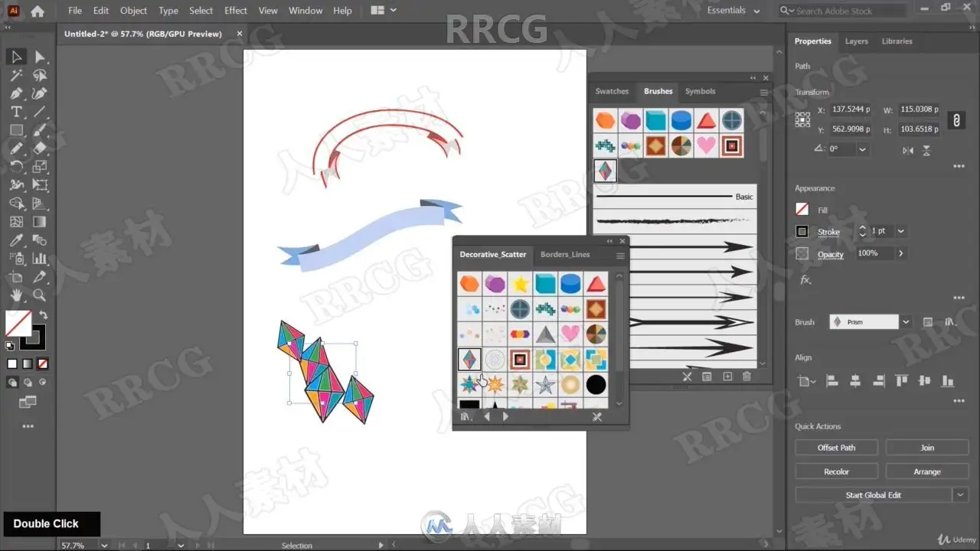Open the Essentials workspace dropdown

733,11
